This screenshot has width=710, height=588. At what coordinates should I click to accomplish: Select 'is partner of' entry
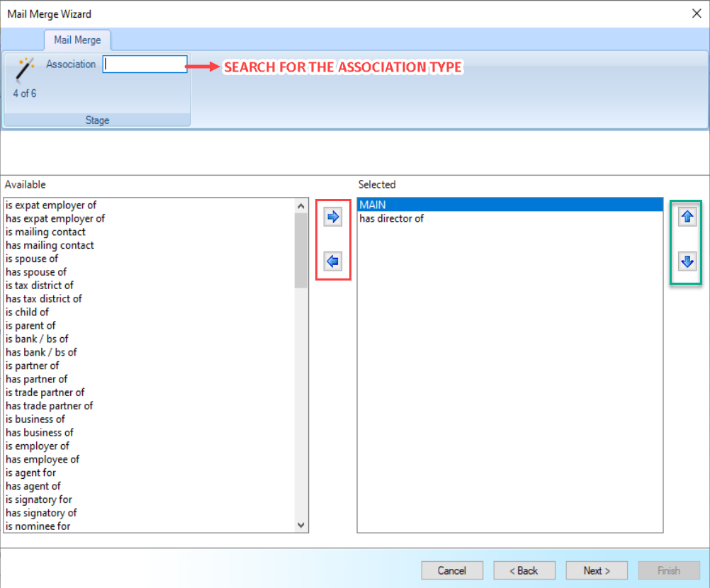point(150,366)
